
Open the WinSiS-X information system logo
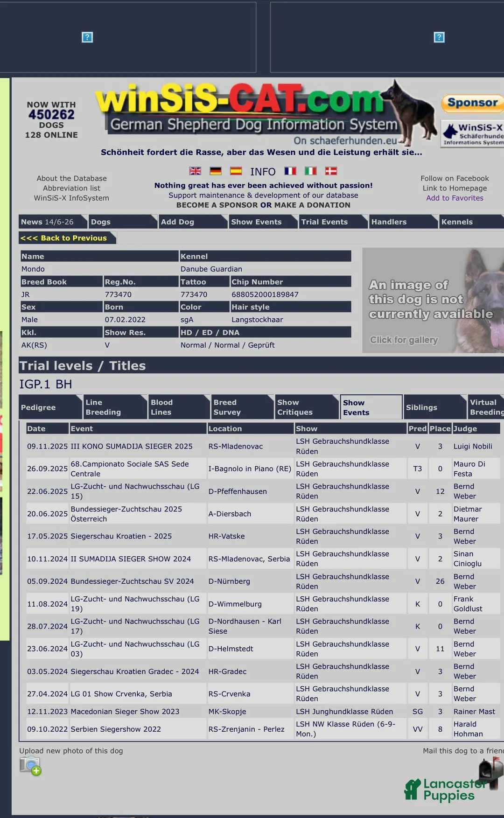(x=472, y=133)
